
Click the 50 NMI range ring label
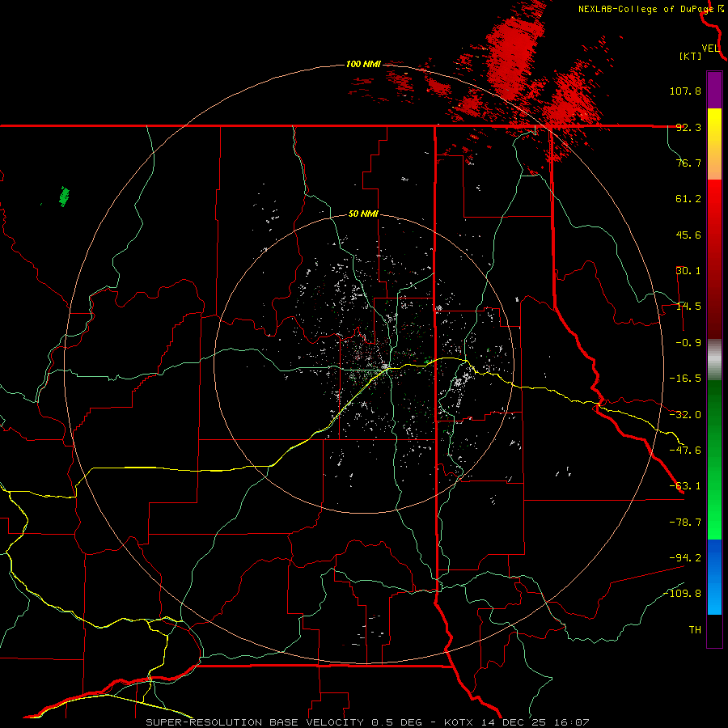(x=363, y=214)
